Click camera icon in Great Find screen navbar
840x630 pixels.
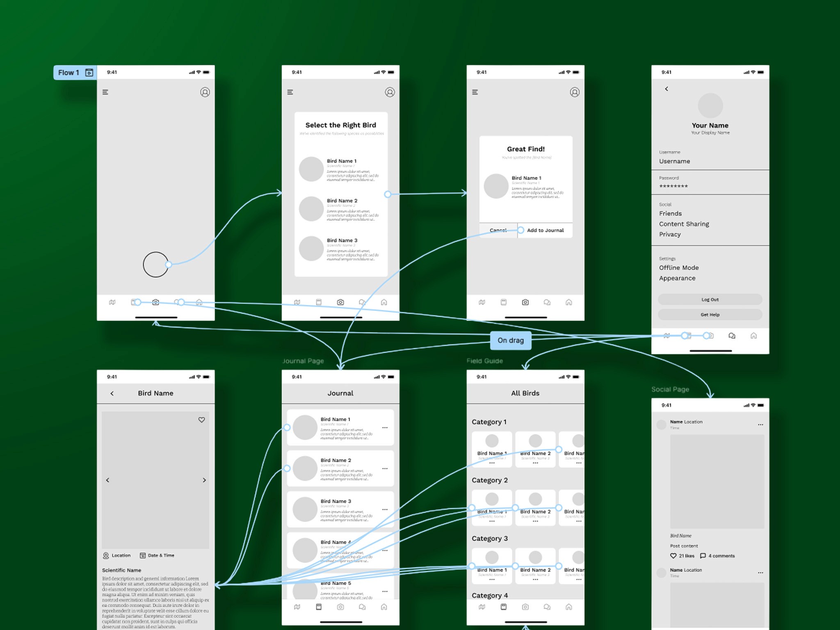525,302
